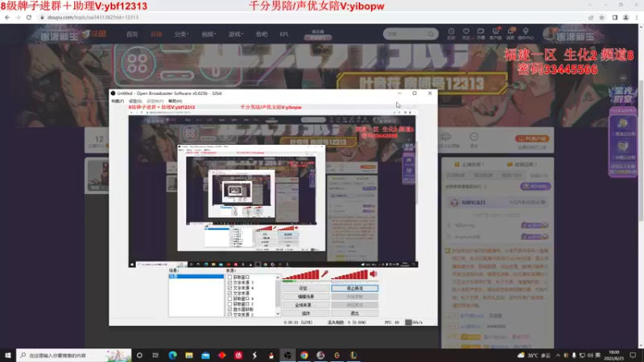Click the PC客户端 button on Douyu page

[x=532, y=138]
